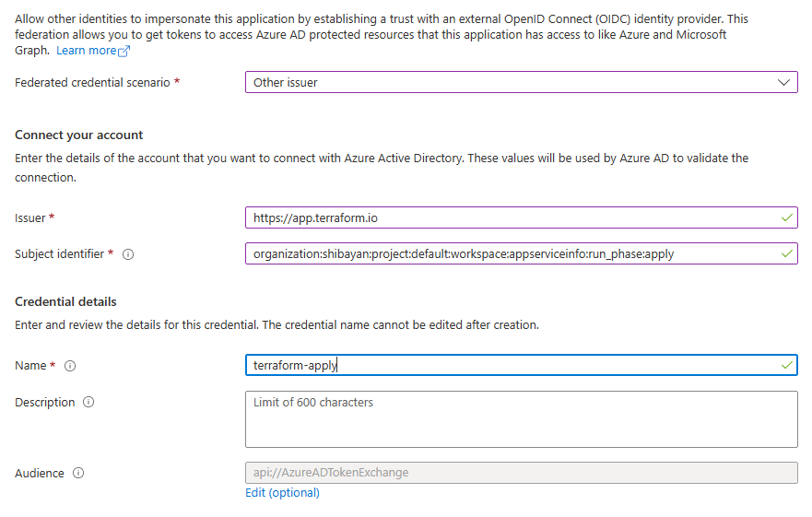The height and width of the screenshot is (517, 812).
Task: Click the green checkmark in the Subject identifier field
Action: coord(786,253)
